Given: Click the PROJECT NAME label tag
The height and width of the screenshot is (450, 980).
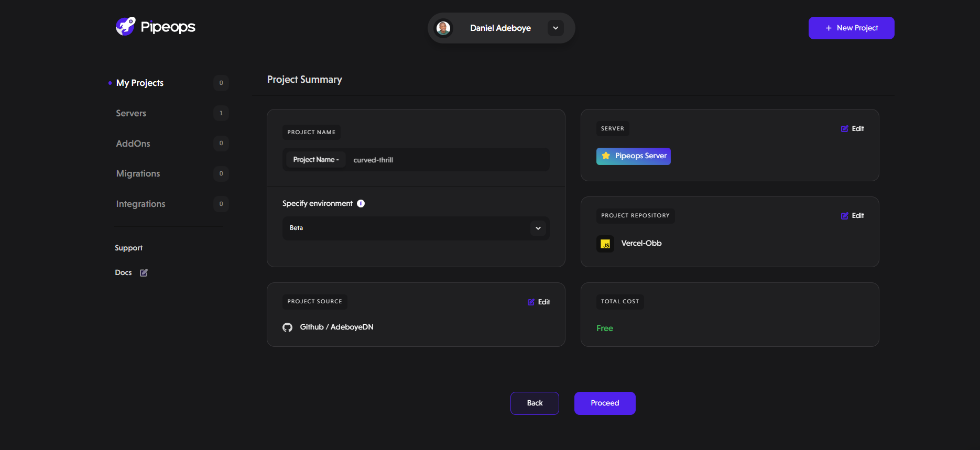Looking at the screenshot, I should click(x=311, y=132).
